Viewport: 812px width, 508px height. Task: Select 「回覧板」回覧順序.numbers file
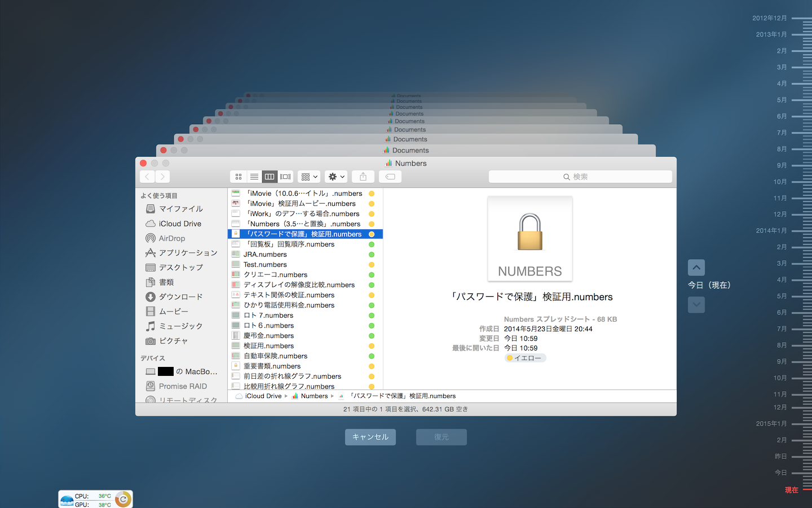click(305, 244)
